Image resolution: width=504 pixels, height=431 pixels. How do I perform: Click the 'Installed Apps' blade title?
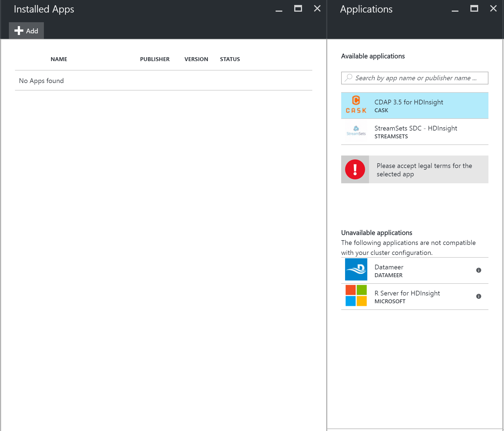coord(44,9)
